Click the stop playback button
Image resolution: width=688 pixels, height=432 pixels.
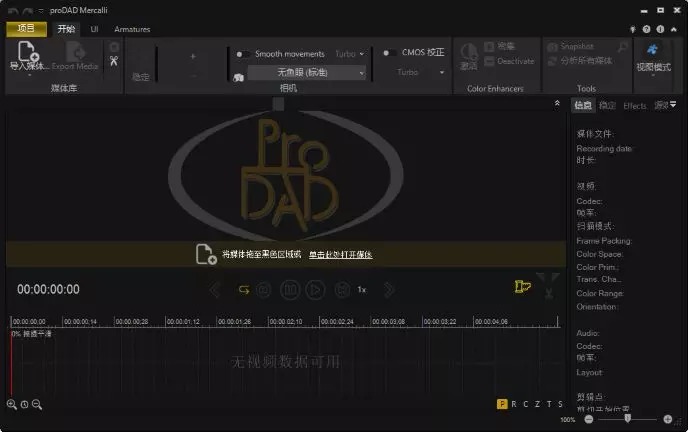click(x=264, y=290)
